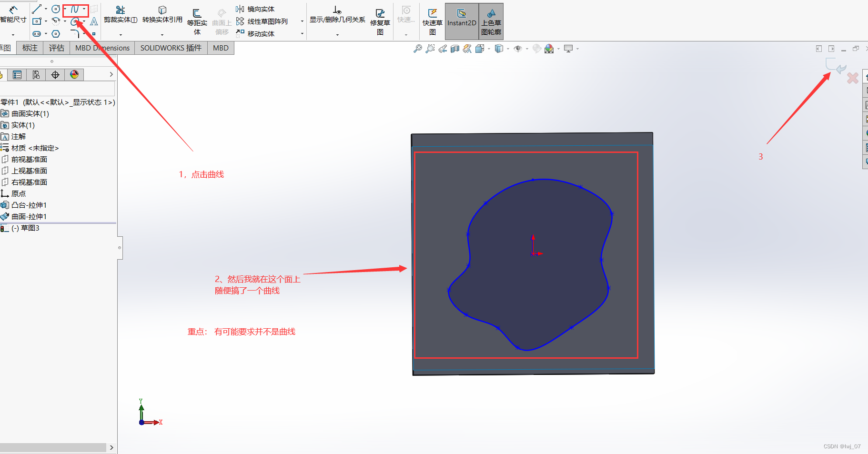Screen dimensions: 868x454
Task: Expand the manager tabs chevron arrow
Action: tap(111, 74)
